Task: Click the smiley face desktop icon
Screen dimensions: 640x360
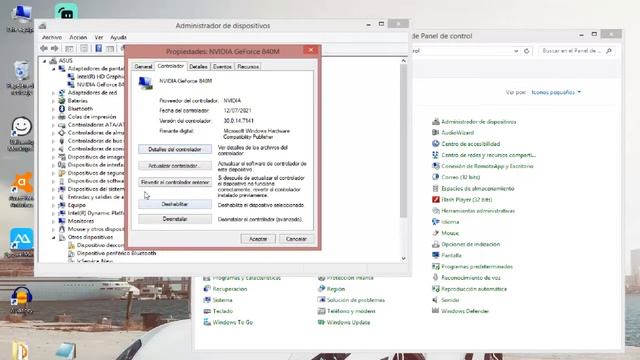Action: pyautogui.click(x=21, y=127)
